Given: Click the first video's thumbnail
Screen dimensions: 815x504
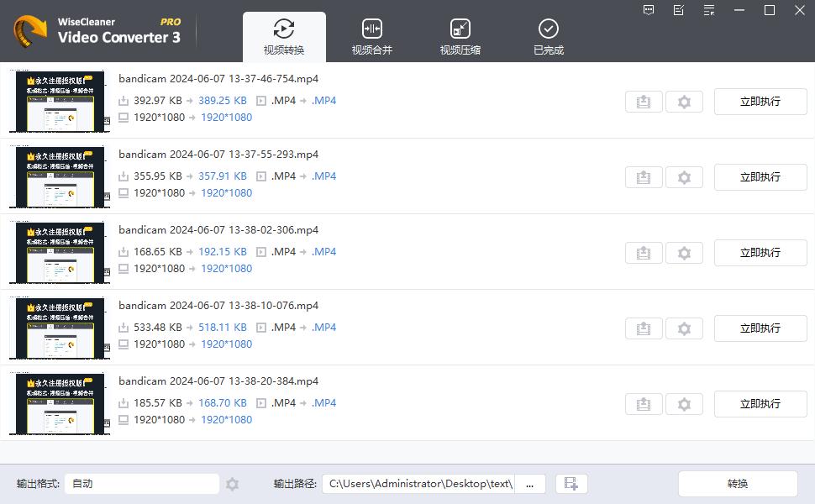Looking at the screenshot, I should [x=59, y=101].
